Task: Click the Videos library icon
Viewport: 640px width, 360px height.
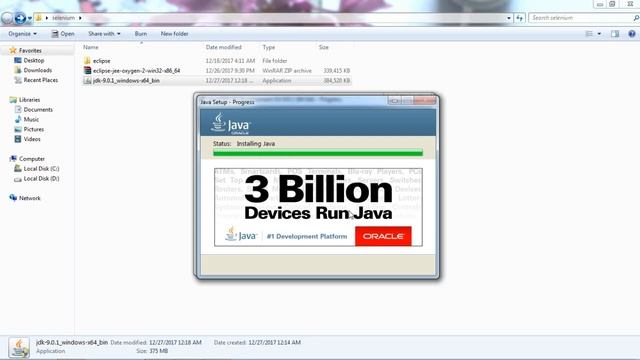Action: 18,139
